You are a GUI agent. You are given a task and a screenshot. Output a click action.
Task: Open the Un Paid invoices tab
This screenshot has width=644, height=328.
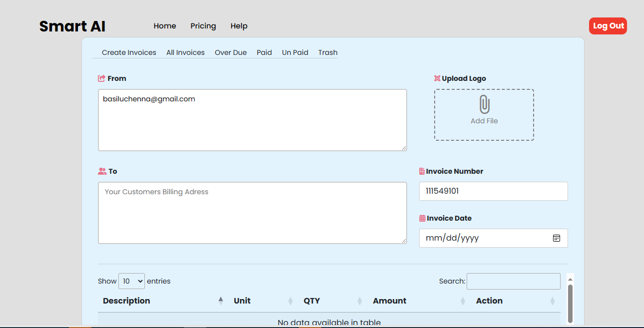click(x=295, y=52)
